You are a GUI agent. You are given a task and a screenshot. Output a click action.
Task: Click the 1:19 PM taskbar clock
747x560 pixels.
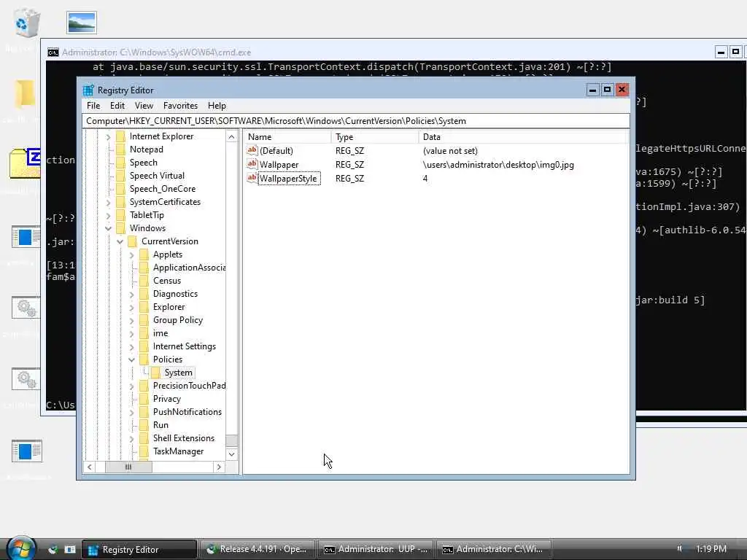click(711, 549)
